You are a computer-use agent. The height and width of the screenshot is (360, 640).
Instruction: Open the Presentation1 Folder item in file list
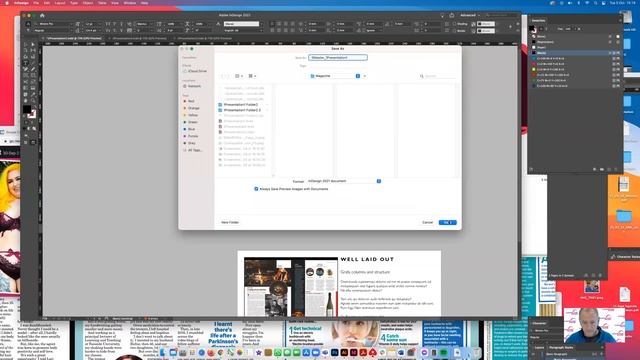pyautogui.click(x=240, y=104)
